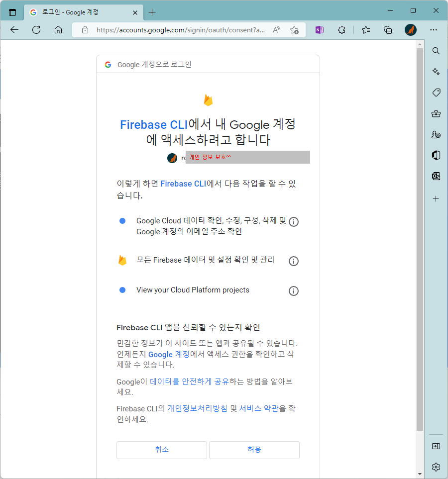Open the 데이터를 안전하게 공유 link
Image resolution: width=448 pixels, height=479 pixels.
[189, 382]
